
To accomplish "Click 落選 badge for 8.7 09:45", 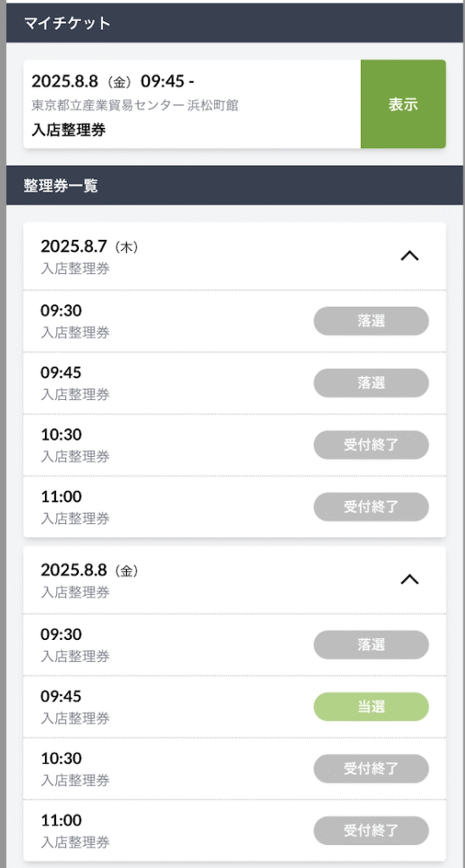I will pyautogui.click(x=371, y=383).
